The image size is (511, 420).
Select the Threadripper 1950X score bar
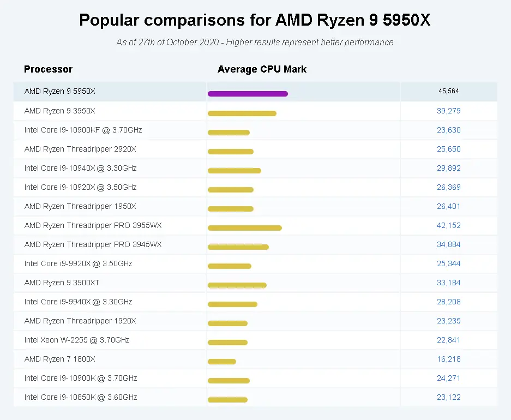[x=230, y=209]
